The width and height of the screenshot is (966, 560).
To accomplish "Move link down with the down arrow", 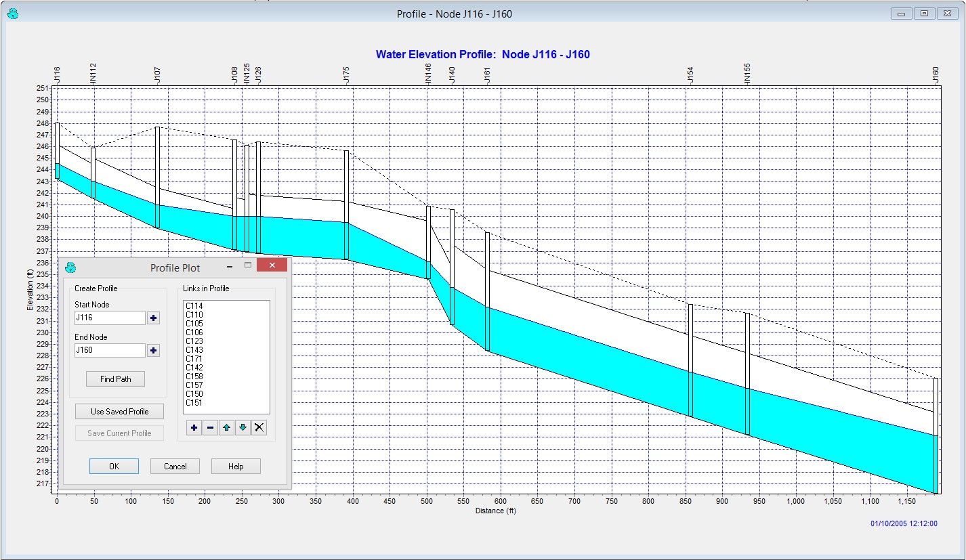I will tap(243, 427).
